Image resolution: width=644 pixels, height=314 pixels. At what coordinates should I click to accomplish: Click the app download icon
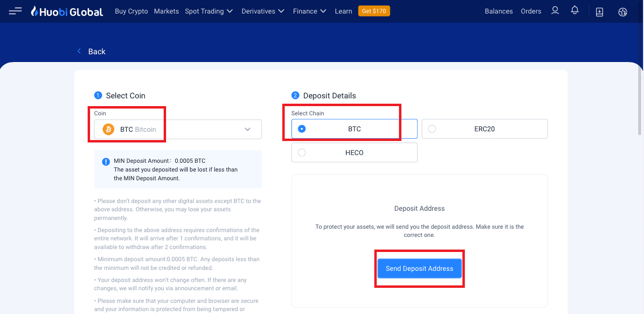[x=599, y=12]
